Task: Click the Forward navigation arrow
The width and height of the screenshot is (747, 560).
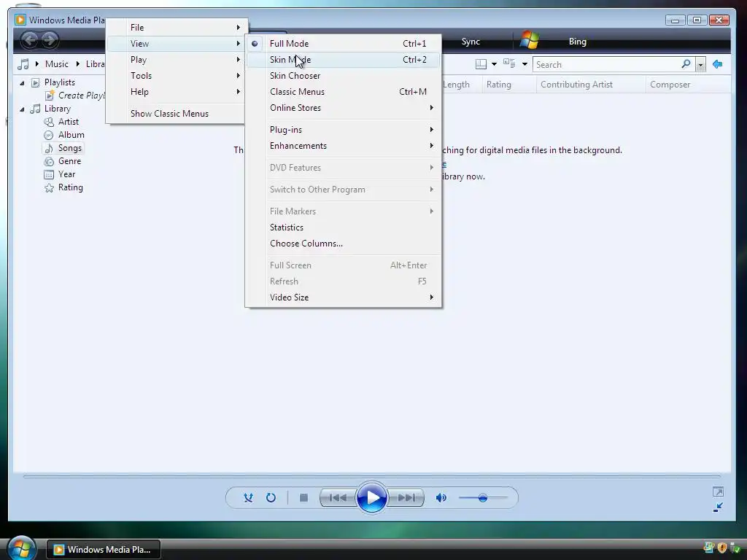Action: click(x=49, y=41)
